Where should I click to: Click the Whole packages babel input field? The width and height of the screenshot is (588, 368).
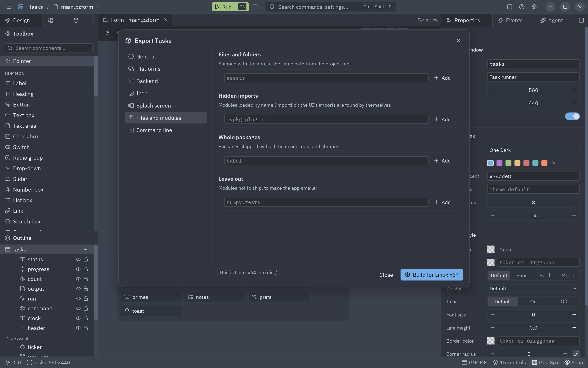pyautogui.click(x=326, y=161)
